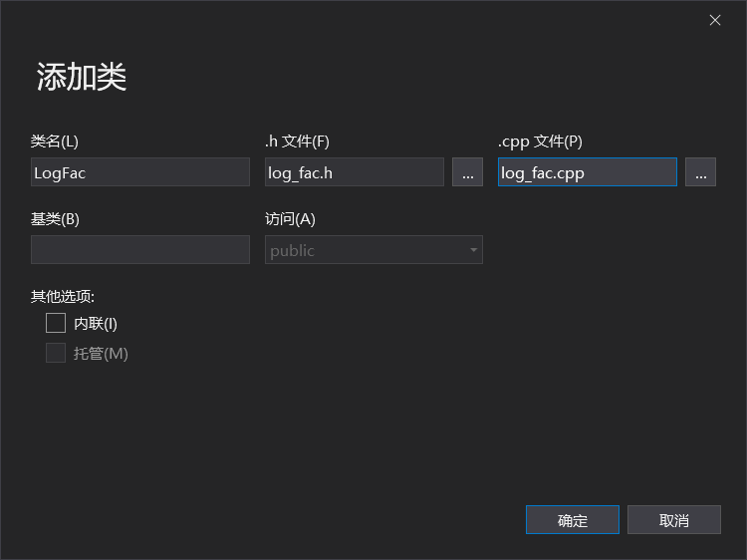
Task: Enable the 内联(I) checkbox
Action: 56,323
